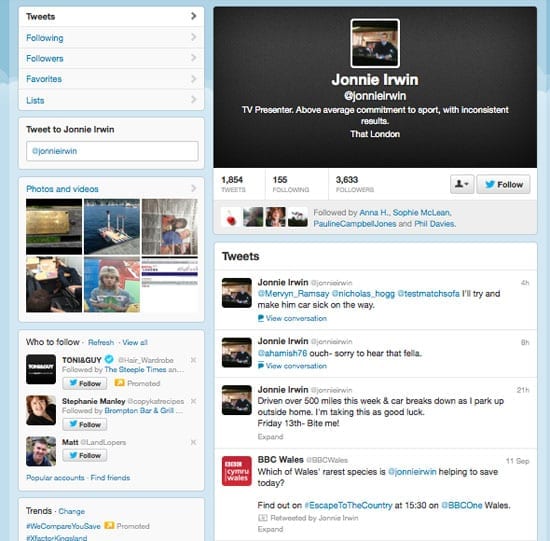
Task: Open the blonde child photo thumbnail
Action: click(112, 284)
